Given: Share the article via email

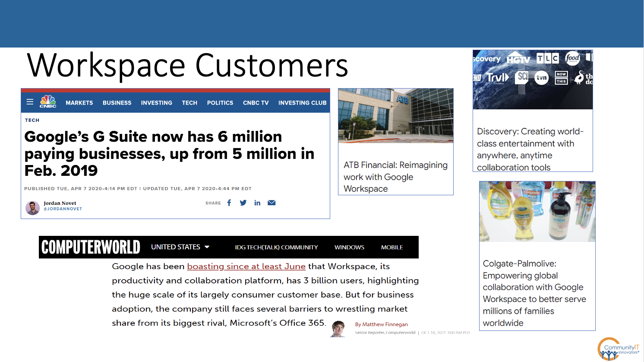Looking at the screenshot, I should point(271,202).
